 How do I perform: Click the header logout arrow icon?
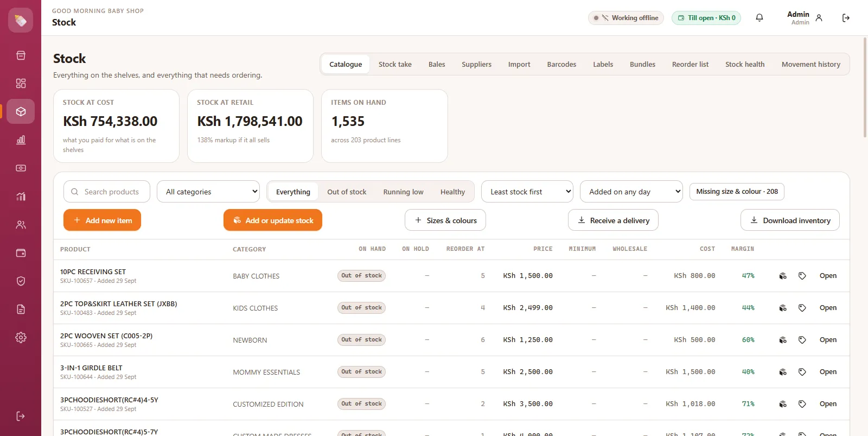(x=846, y=18)
